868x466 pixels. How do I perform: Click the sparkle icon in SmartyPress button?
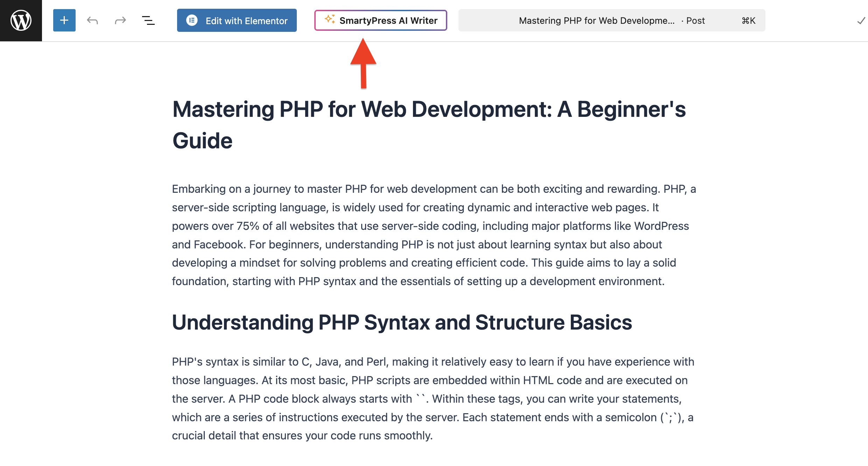point(330,19)
